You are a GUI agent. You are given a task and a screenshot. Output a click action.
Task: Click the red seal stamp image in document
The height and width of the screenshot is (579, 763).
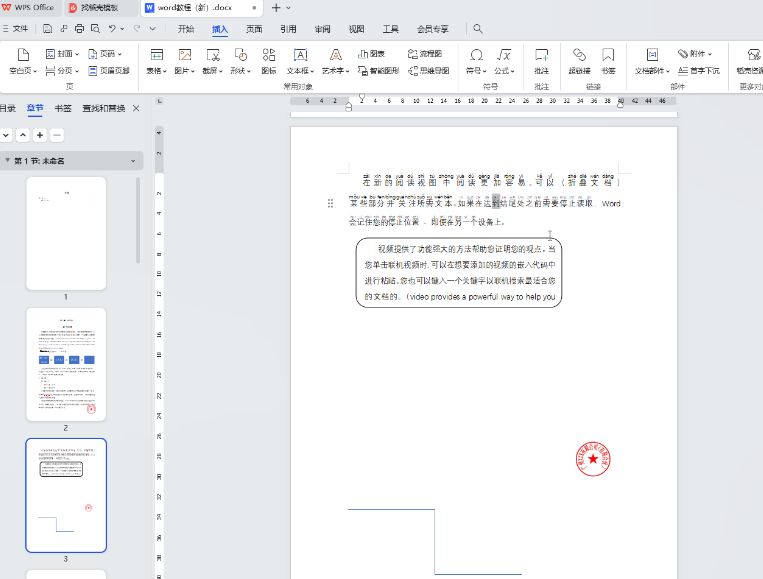[593, 459]
